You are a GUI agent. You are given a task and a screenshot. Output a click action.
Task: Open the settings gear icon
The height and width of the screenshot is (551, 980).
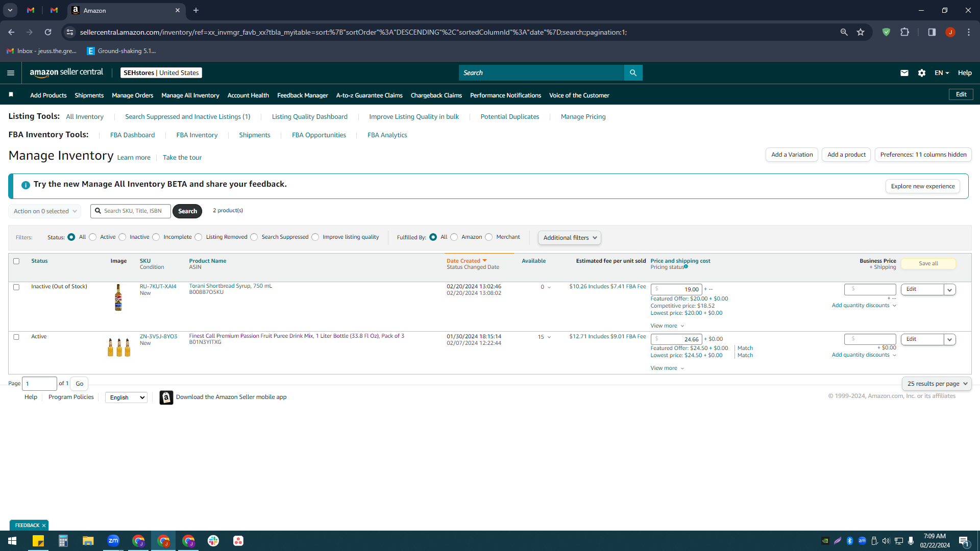pyautogui.click(x=922, y=73)
